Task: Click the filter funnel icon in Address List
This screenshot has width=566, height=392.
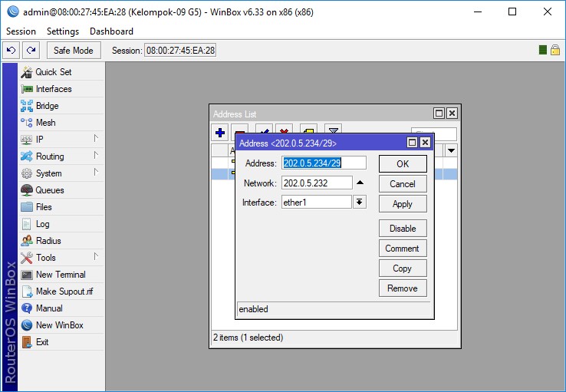Action: tap(333, 130)
